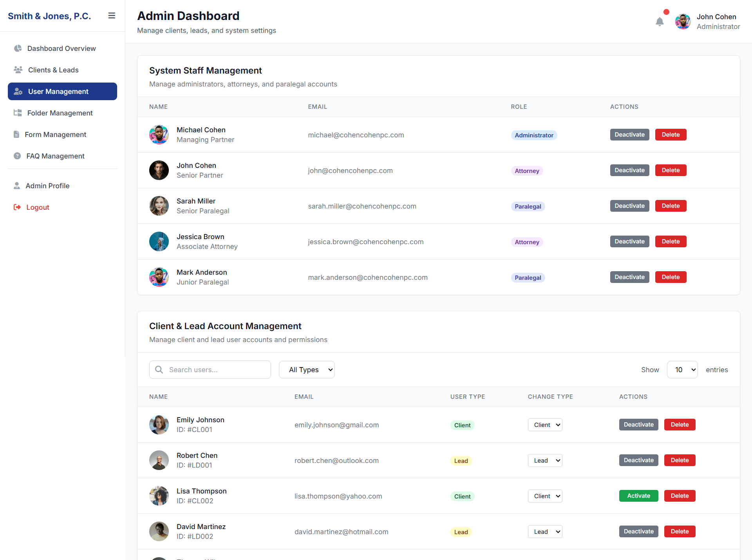Deactivate Jessica Brown's account
This screenshot has height=560, width=752.
630,241
